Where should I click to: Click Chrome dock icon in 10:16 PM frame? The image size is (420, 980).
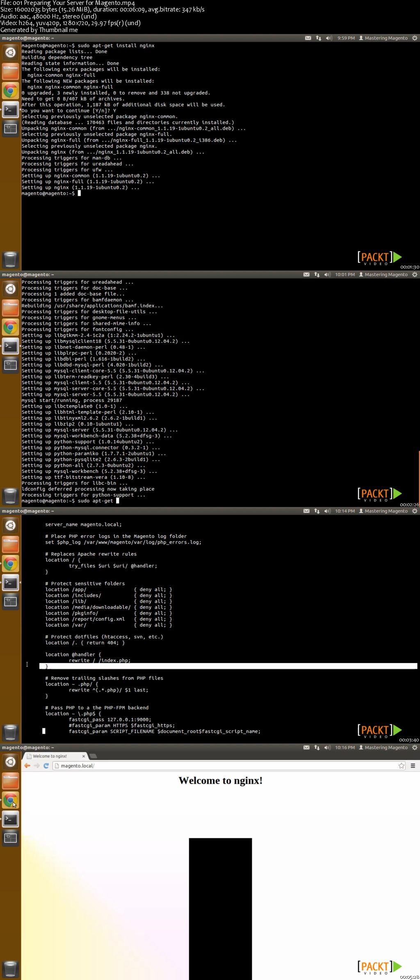click(x=10, y=800)
